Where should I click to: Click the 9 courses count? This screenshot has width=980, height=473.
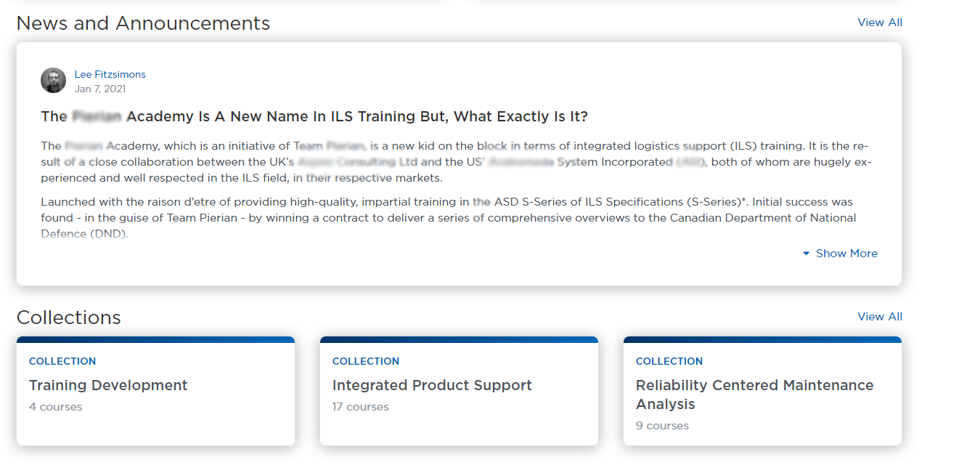(662, 426)
